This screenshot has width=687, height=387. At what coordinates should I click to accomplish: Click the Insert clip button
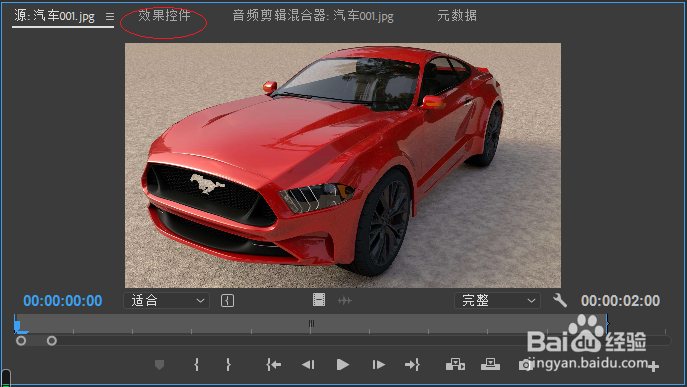(455, 364)
